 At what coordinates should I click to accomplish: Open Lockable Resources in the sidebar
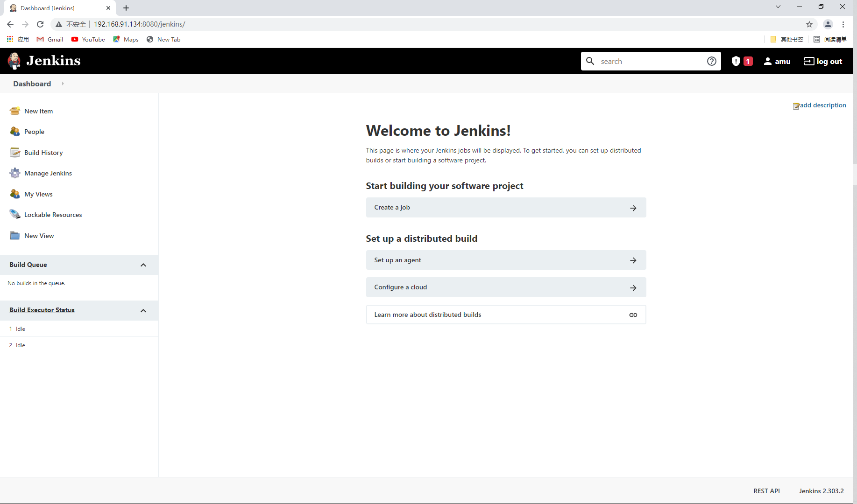(53, 215)
